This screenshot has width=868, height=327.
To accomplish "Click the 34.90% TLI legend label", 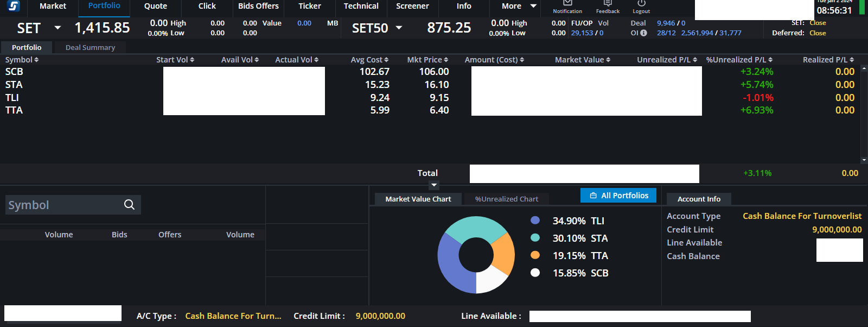I will click(578, 221).
